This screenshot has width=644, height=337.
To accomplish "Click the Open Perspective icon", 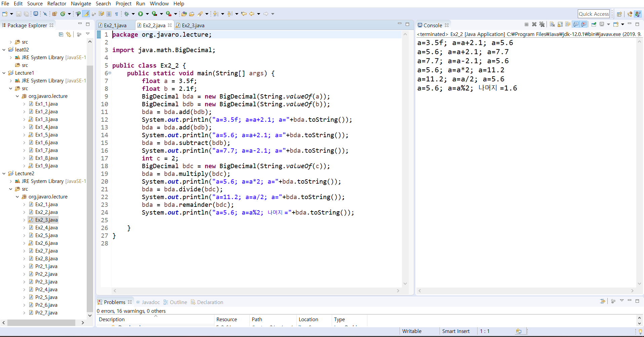I will coord(619,14).
